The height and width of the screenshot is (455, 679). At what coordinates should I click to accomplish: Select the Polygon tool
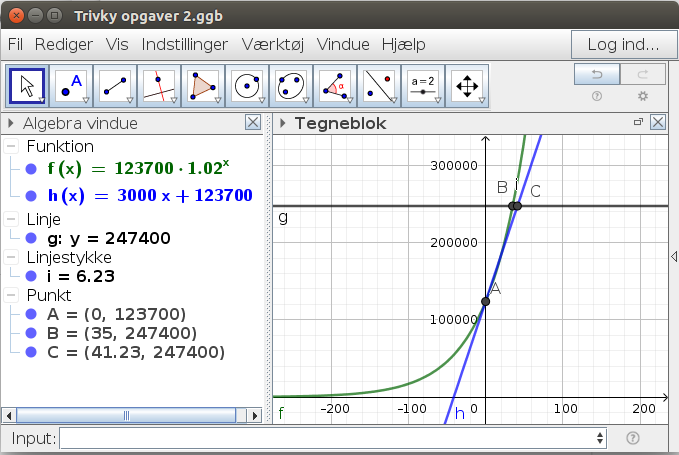[203, 86]
